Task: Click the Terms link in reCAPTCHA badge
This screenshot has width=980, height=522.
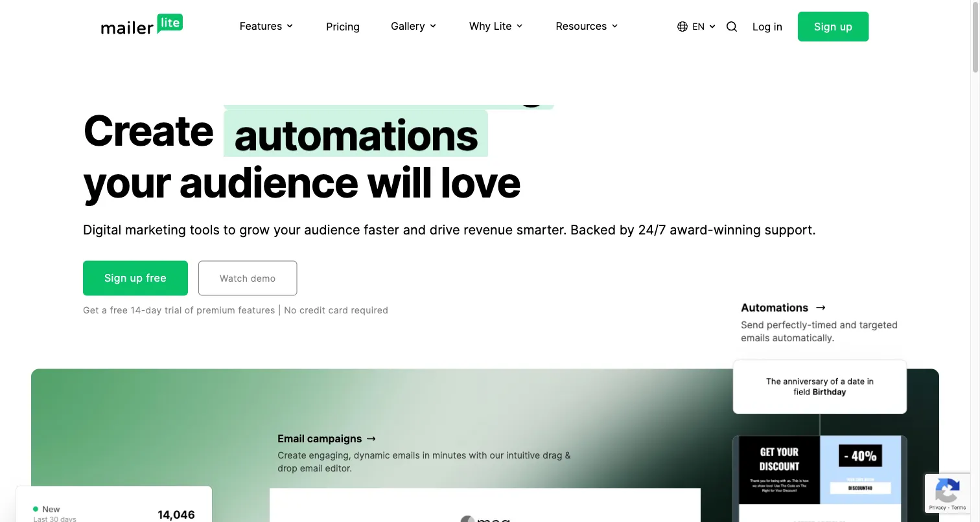Action: (x=958, y=507)
